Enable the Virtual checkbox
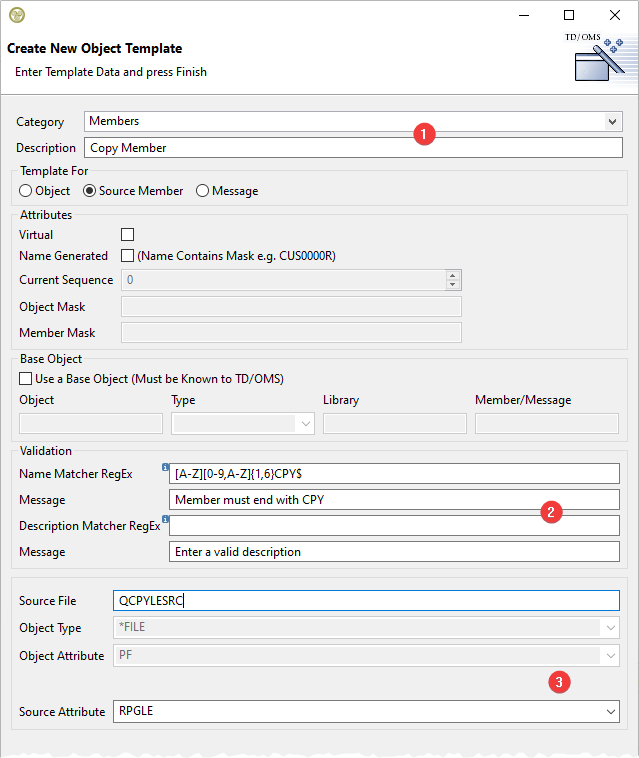This screenshot has height=758, width=639. 127,235
